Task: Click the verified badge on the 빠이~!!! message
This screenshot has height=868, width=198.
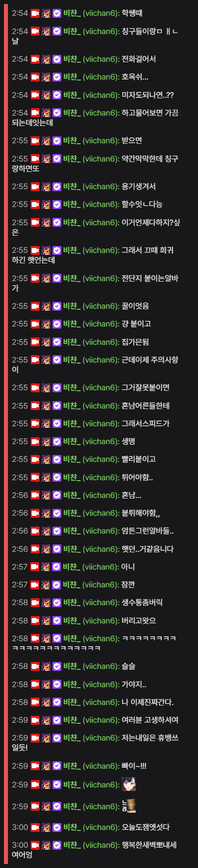Action: coord(57,766)
